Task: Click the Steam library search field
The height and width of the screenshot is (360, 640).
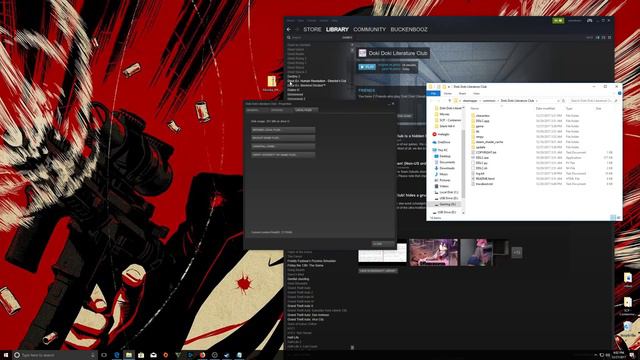Action: coord(315,38)
